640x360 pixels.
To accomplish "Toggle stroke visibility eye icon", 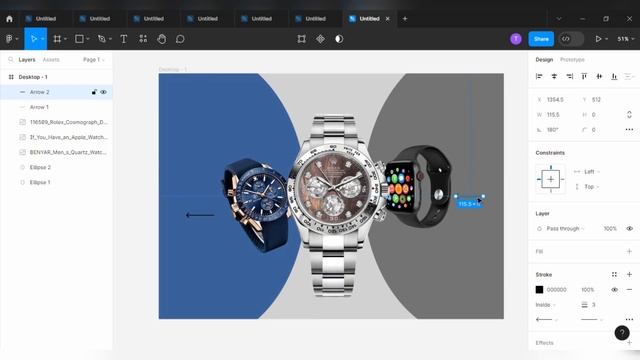I will [x=614, y=289].
